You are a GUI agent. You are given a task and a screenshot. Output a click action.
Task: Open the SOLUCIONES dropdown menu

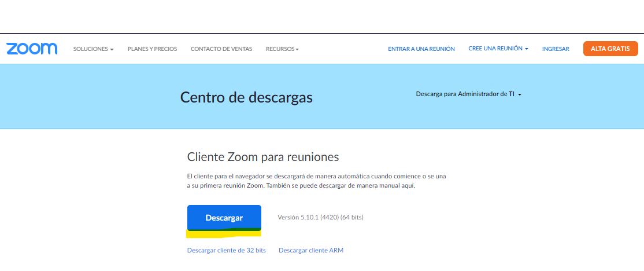(x=93, y=49)
